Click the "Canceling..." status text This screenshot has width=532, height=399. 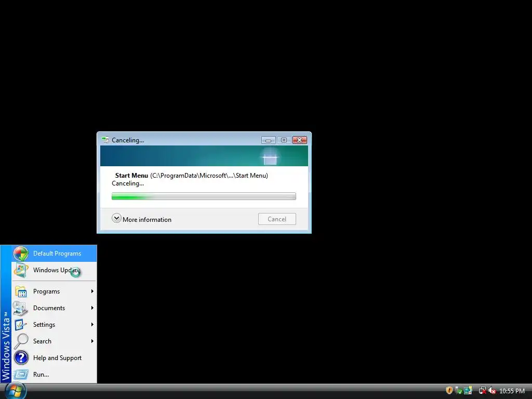(x=128, y=183)
